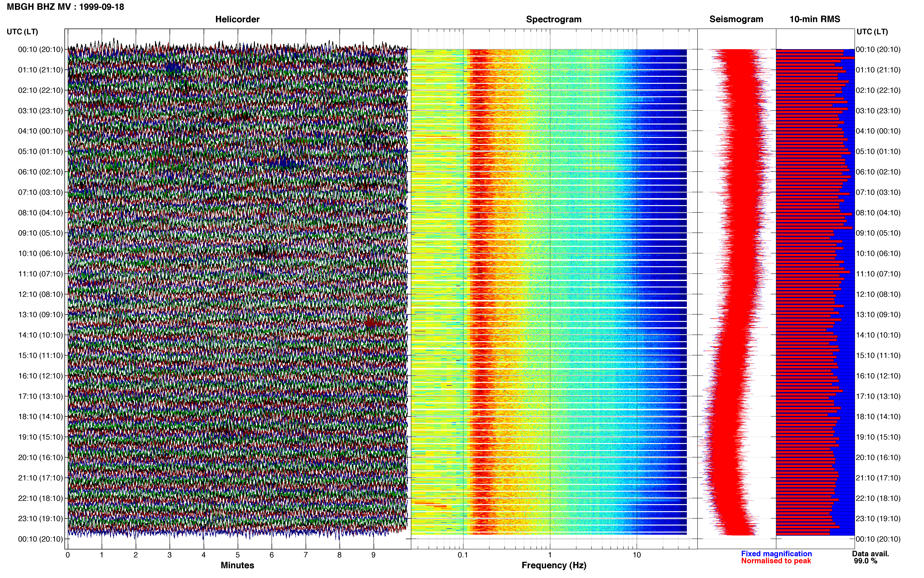Screen dimensions: 924x578
Task: Click the 13:10 (09:10) label beside the helicorder
Action: (x=41, y=315)
